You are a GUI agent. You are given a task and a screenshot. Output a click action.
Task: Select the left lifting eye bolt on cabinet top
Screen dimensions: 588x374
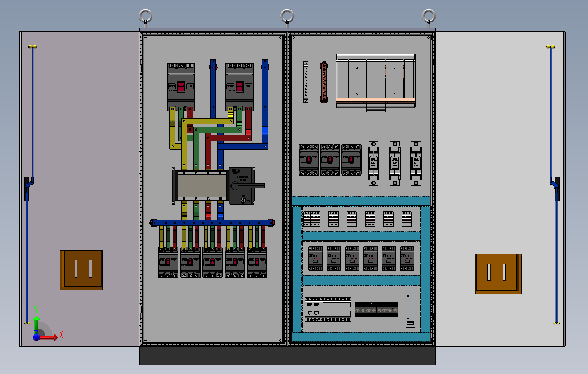pyautogui.click(x=146, y=17)
